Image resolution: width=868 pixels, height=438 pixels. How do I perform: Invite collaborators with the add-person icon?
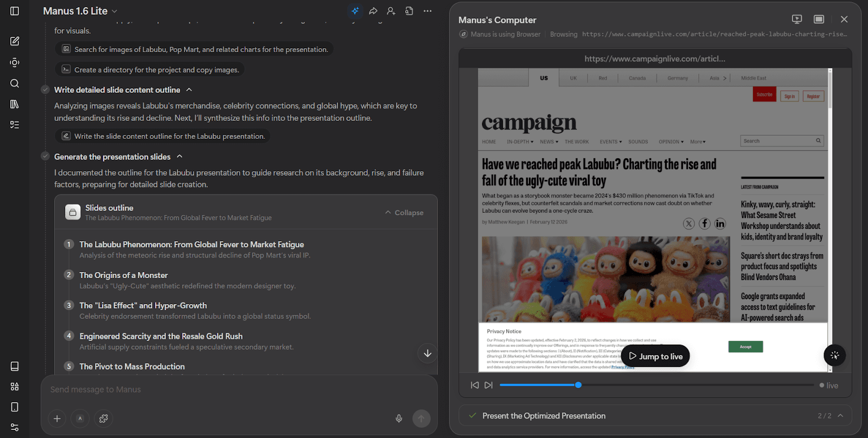[391, 11]
